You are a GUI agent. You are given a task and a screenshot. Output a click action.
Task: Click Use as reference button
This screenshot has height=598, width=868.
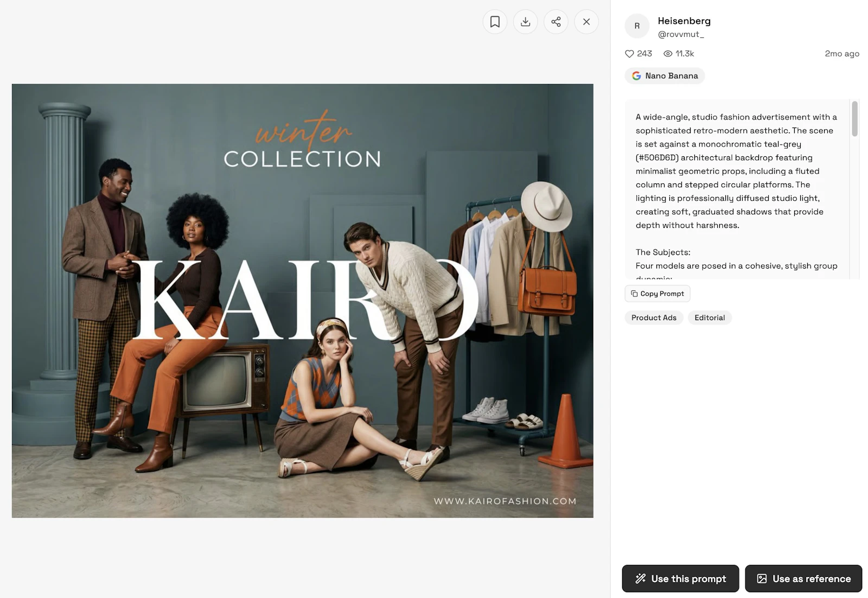tap(803, 578)
